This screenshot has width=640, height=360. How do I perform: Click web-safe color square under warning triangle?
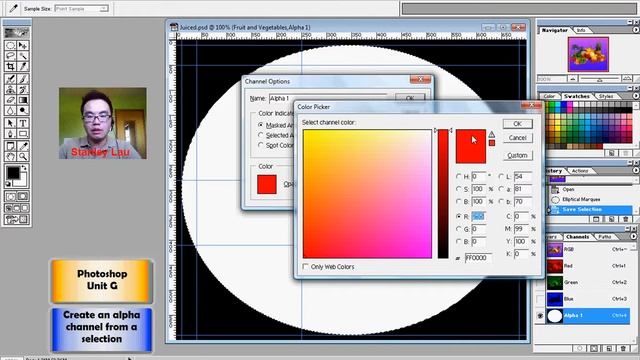(x=492, y=143)
